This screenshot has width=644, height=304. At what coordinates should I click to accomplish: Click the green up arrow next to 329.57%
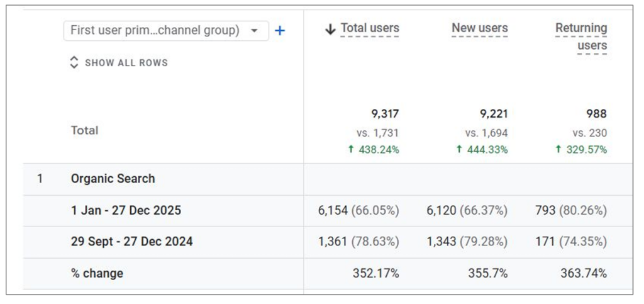tap(558, 150)
